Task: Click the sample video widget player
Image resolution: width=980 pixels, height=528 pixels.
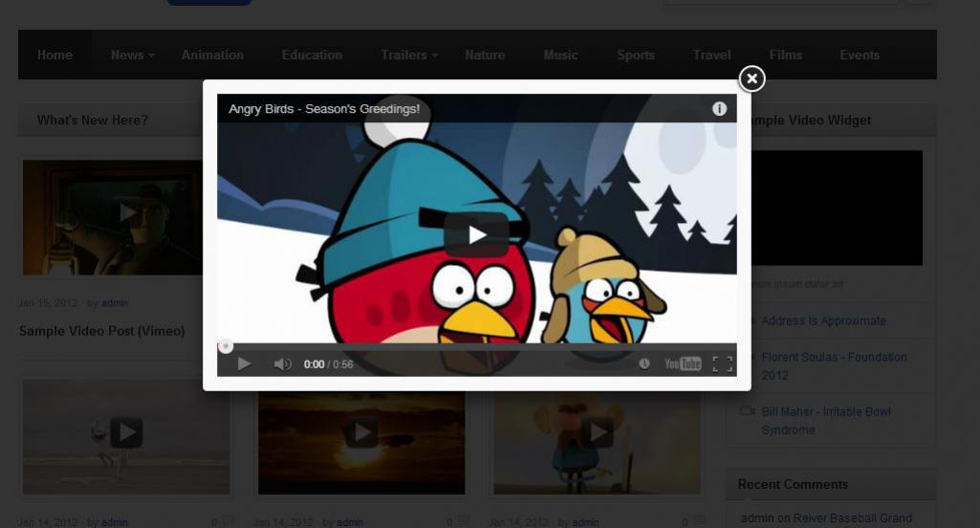Action: coord(837,208)
